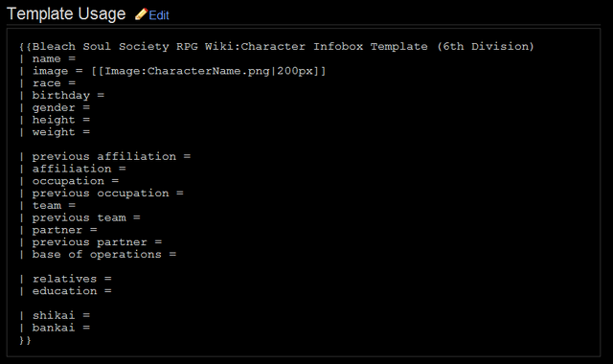This screenshot has height=364, width=613.
Task: Click the "previous affiliation =" line
Action: click(105, 156)
